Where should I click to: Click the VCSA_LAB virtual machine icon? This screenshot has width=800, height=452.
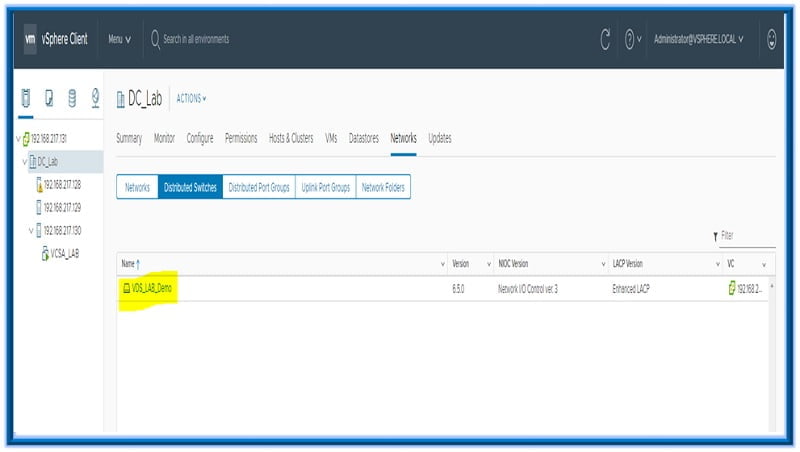(45, 253)
